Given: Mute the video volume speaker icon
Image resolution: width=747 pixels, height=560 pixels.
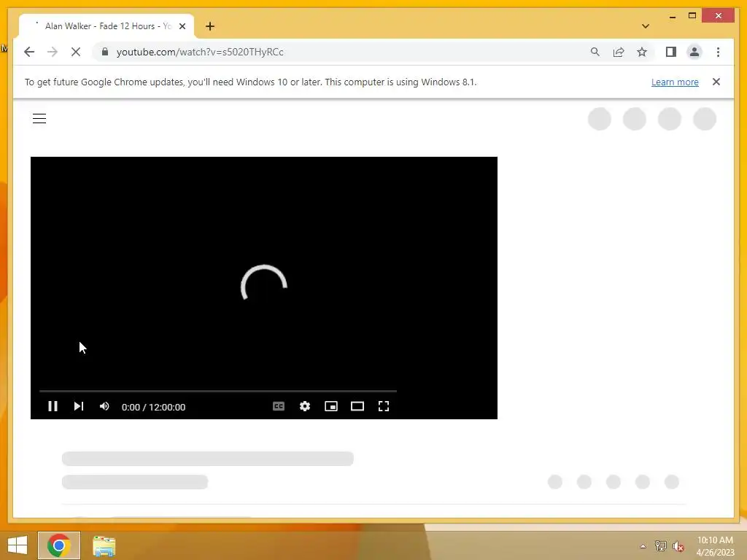Looking at the screenshot, I should 104,406.
